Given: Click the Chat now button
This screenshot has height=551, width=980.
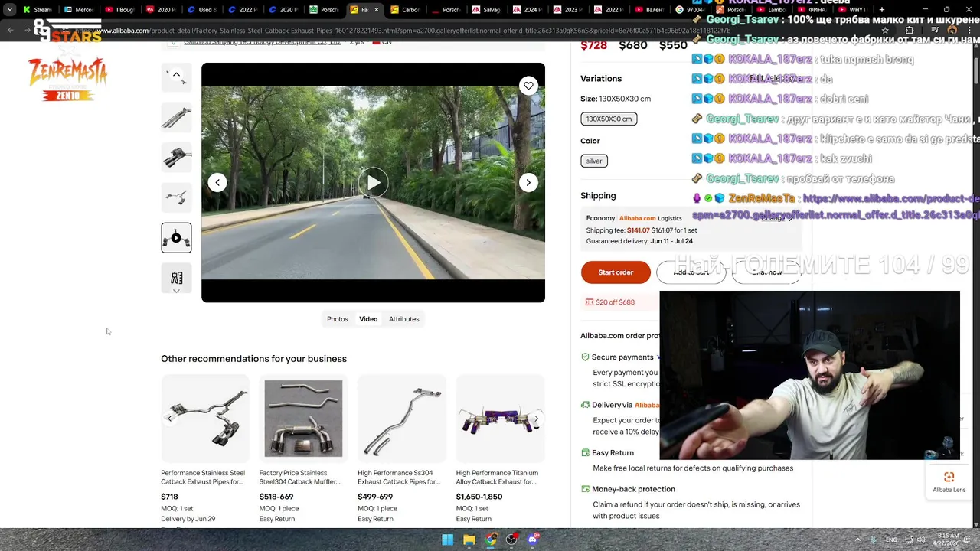Looking at the screenshot, I should pos(766,272).
